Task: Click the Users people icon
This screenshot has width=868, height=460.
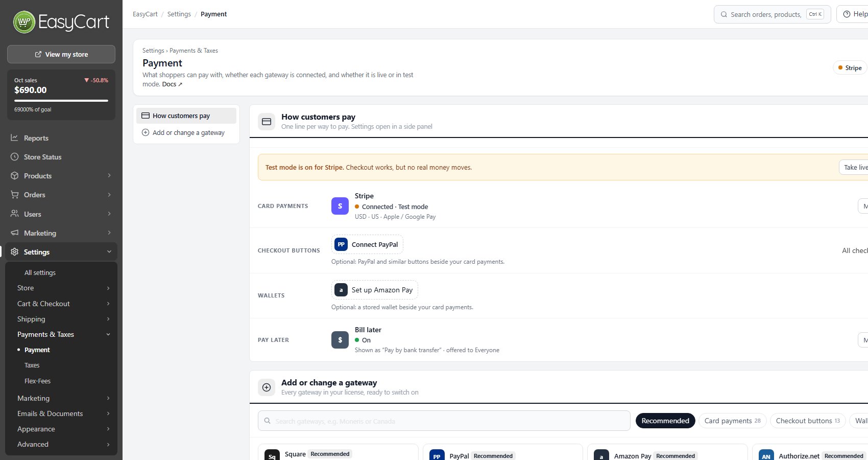Action: click(x=15, y=214)
